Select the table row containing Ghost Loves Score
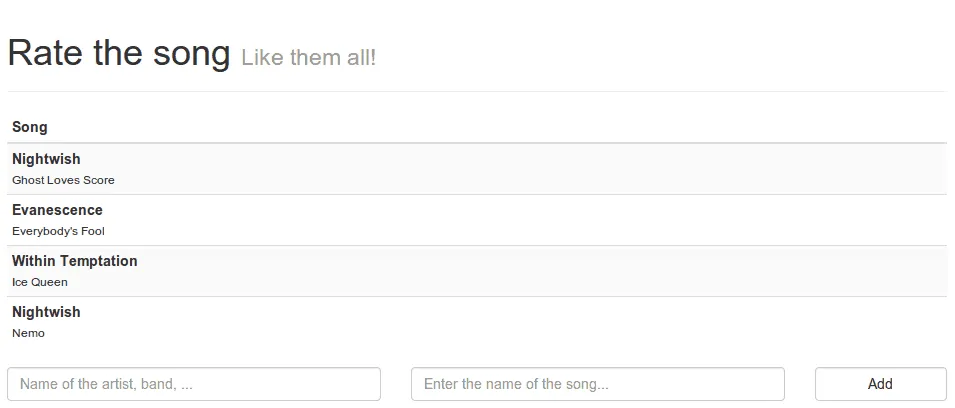The height and width of the screenshot is (408, 955). point(500,169)
